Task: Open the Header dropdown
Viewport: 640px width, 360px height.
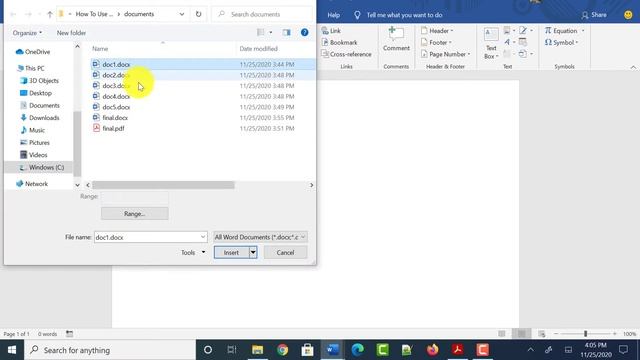Action: tap(437, 31)
